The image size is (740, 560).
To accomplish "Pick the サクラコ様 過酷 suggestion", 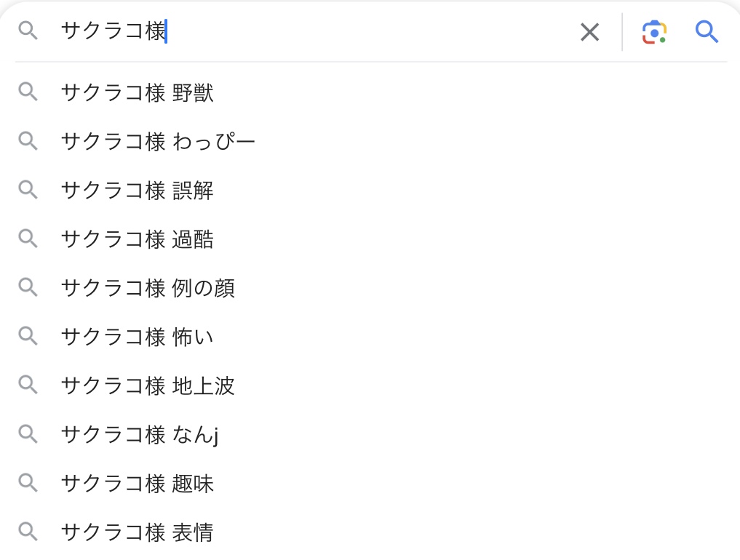I will (x=138, y=239).
